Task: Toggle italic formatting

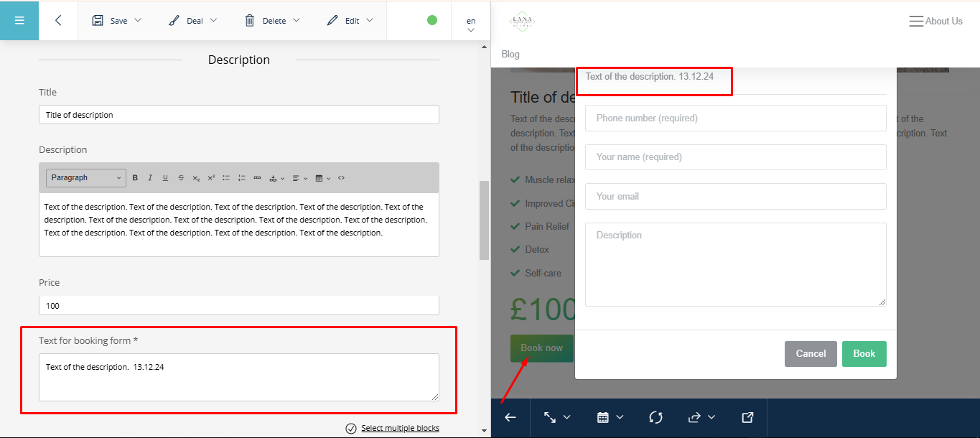Action: (x=150, y=178)
